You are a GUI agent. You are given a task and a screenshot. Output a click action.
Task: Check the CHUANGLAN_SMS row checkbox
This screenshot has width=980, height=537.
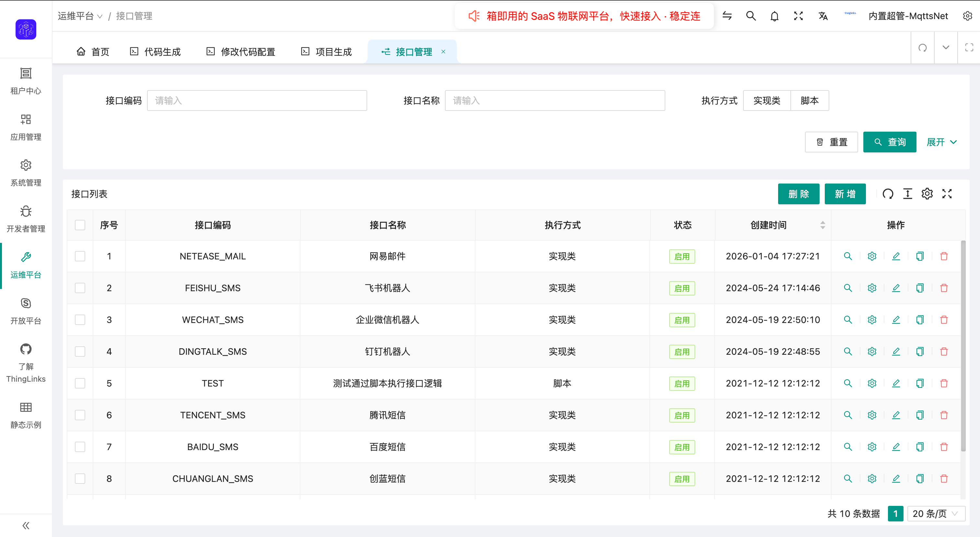[80, 478]
